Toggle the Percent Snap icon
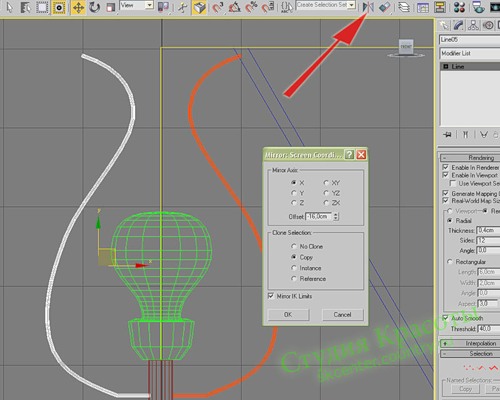500x400 pixels. [x=251, y=7]
